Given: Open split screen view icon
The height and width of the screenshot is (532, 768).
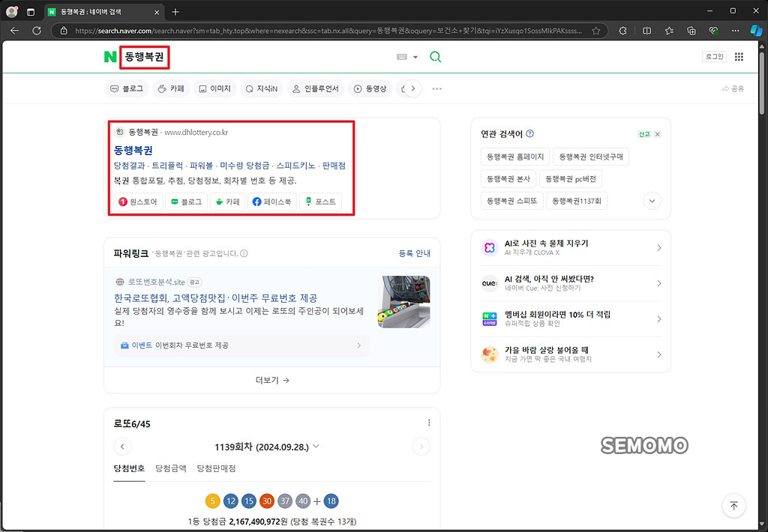Looking at the screenshot, I should [x=646, y=31].
